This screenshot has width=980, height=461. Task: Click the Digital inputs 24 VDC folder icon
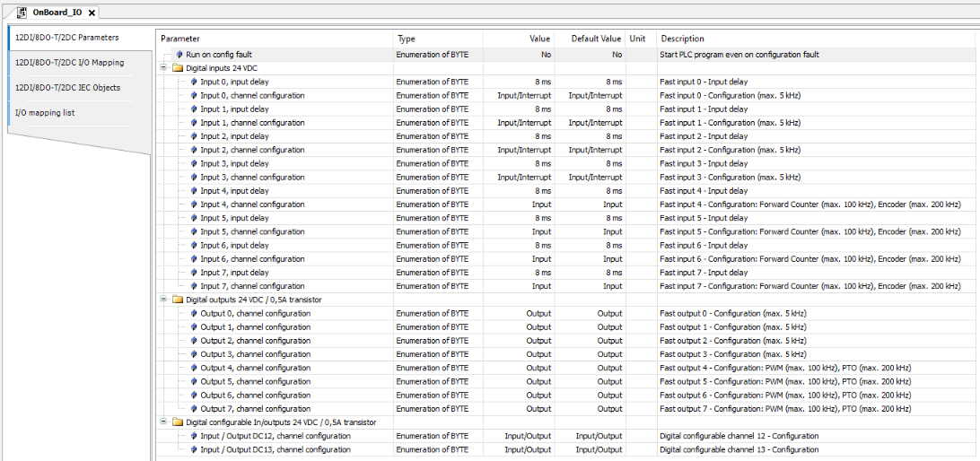pos(177,68)
